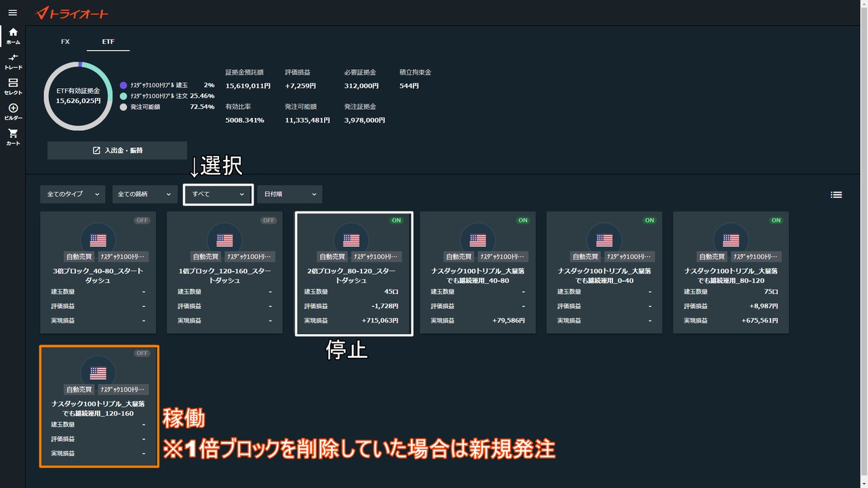Viewport: 868px width, 488px height.
Task: Toggle OFF badge on 3倍ブロック_40-80 card
Action: pos(142,220)
